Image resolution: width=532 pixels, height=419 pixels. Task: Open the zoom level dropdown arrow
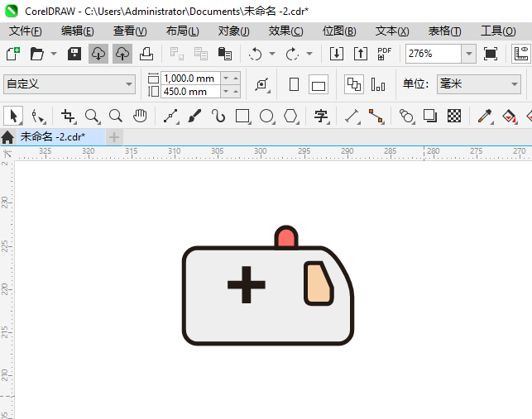pos(469,54)
